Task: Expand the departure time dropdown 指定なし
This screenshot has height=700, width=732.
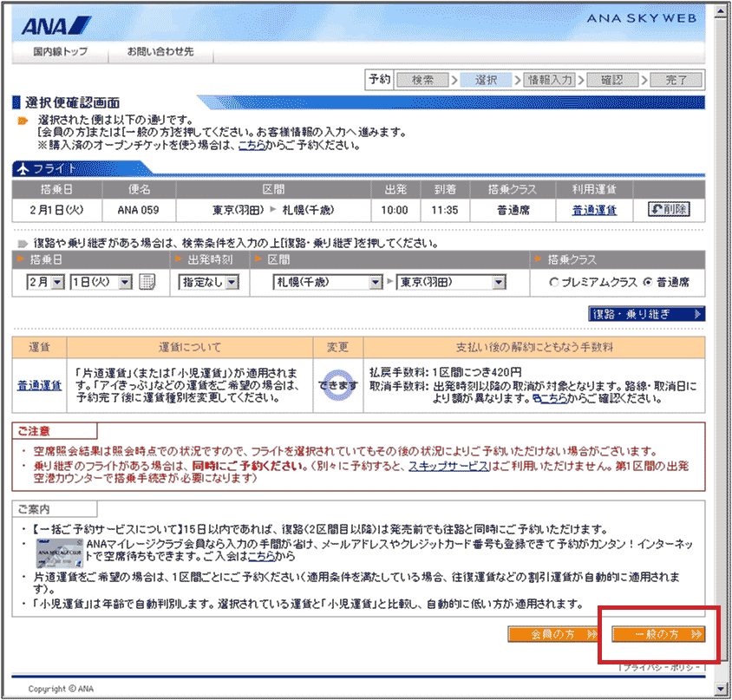Action: click(x=209, y=282)
